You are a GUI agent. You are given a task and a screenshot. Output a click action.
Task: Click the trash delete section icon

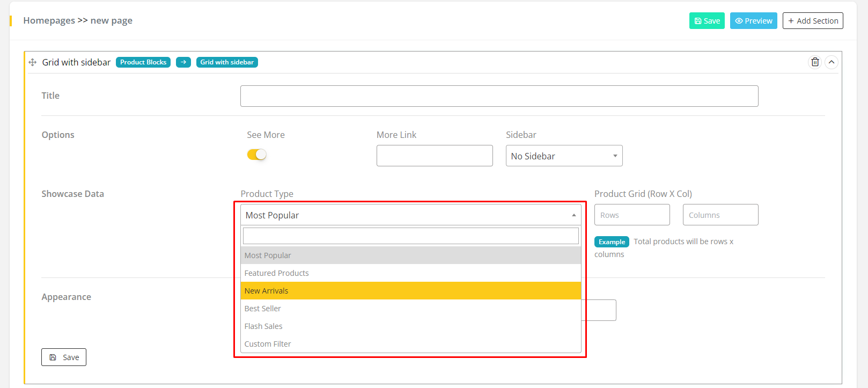pos(815,62)
